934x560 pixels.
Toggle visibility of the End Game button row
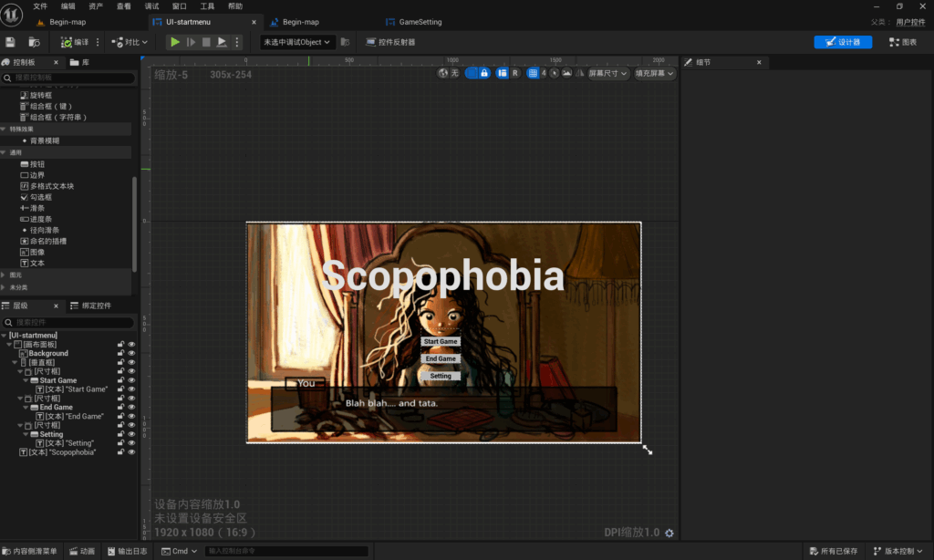(x=131, y=407)
